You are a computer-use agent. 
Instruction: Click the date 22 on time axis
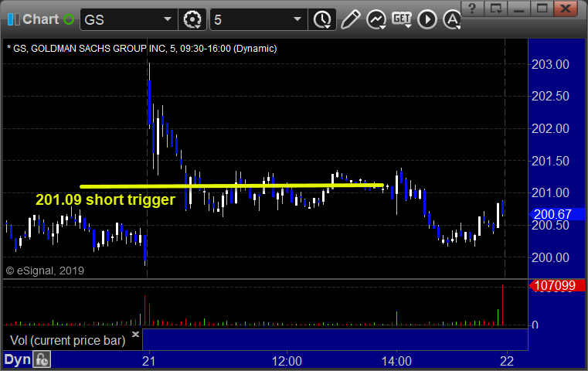(x=507, y=361)
